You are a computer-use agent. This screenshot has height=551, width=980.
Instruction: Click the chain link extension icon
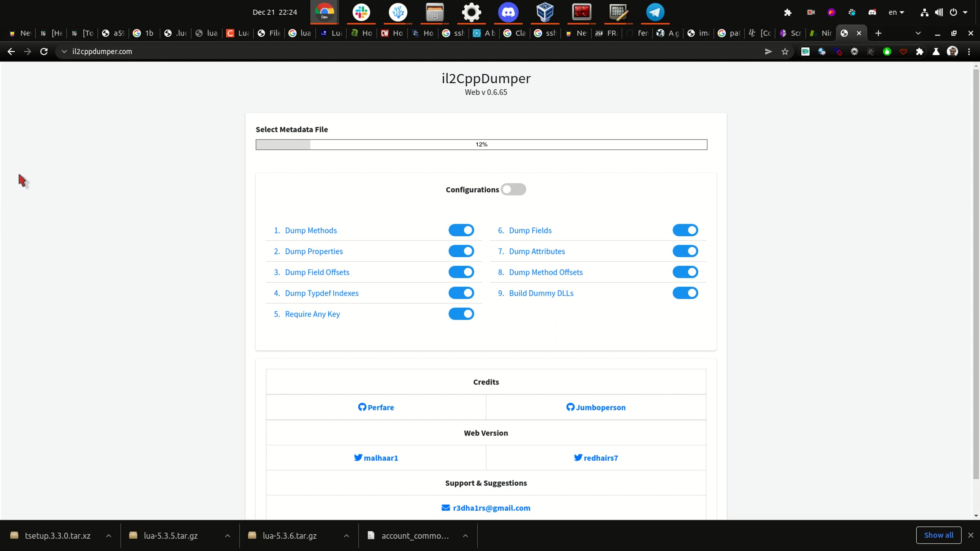(x=838, y=51)
